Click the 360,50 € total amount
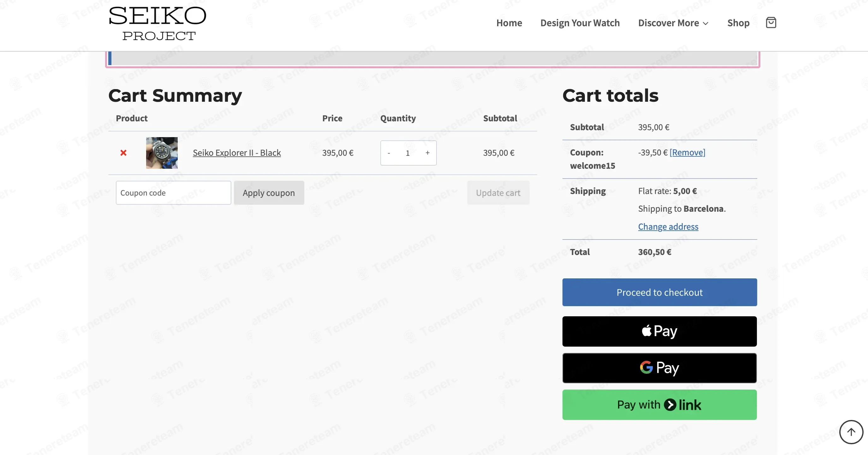 coord(655,252)
